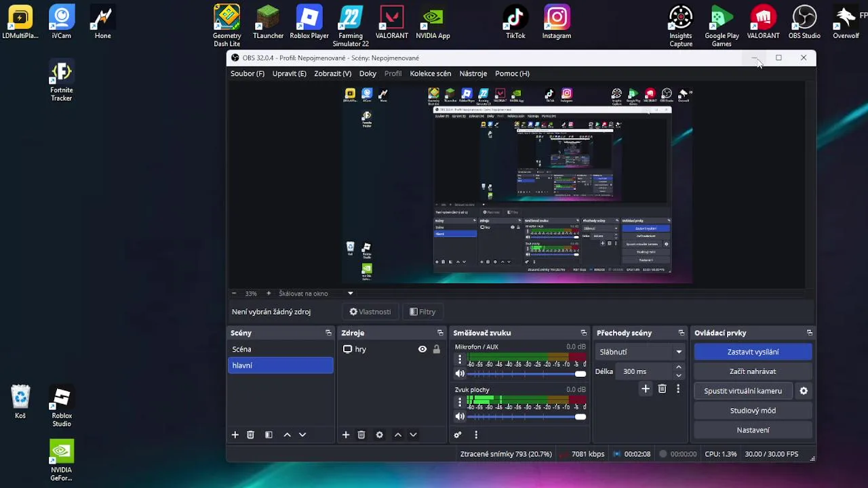868x488 pixels.
Task: Open the Nástroje menu
Action: pyautogui.click(x=473, y=73)
